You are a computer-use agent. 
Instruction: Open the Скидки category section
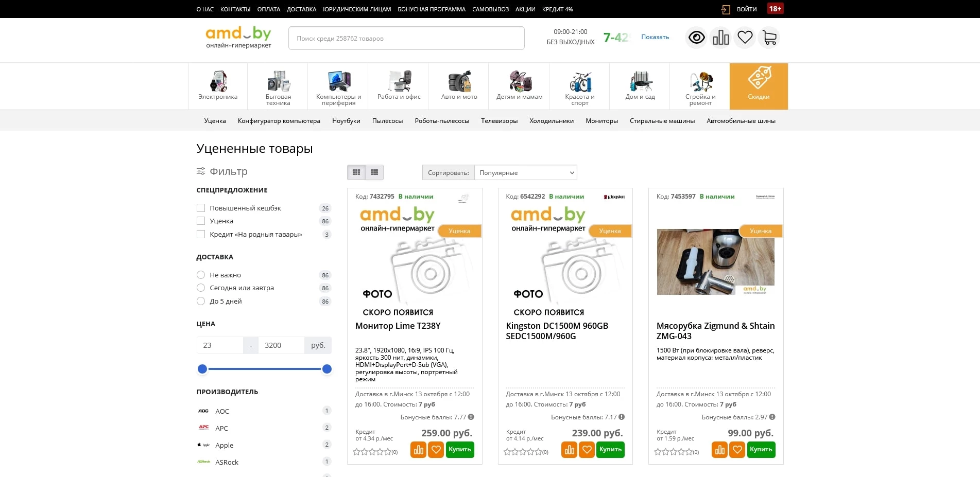point(758,86)
